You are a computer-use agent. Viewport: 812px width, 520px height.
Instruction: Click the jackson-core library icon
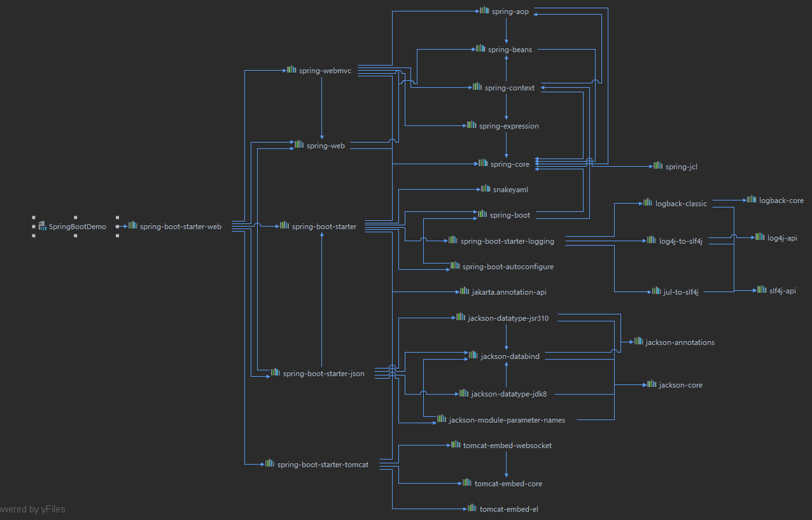click(652, 384)
